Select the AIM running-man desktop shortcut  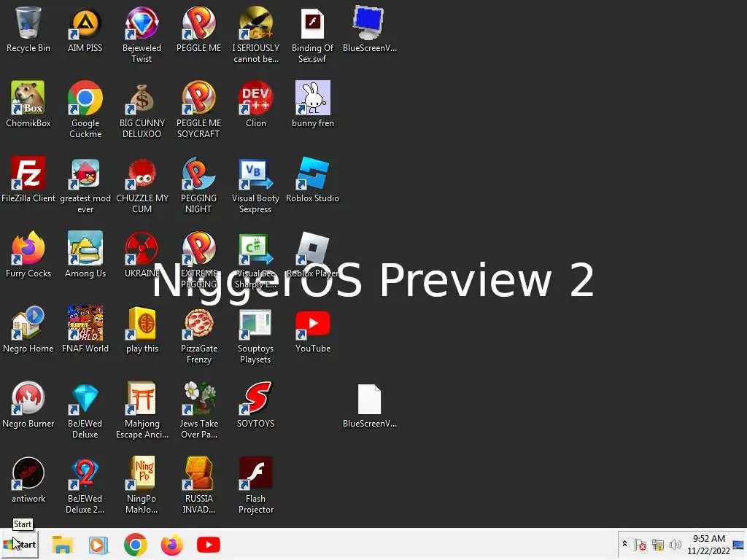coord(85,29)
